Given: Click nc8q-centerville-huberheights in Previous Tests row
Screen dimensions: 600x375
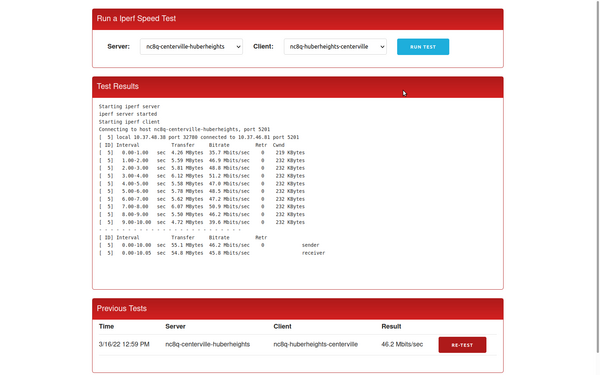Looking at the screenshot, I should [207, 344].
